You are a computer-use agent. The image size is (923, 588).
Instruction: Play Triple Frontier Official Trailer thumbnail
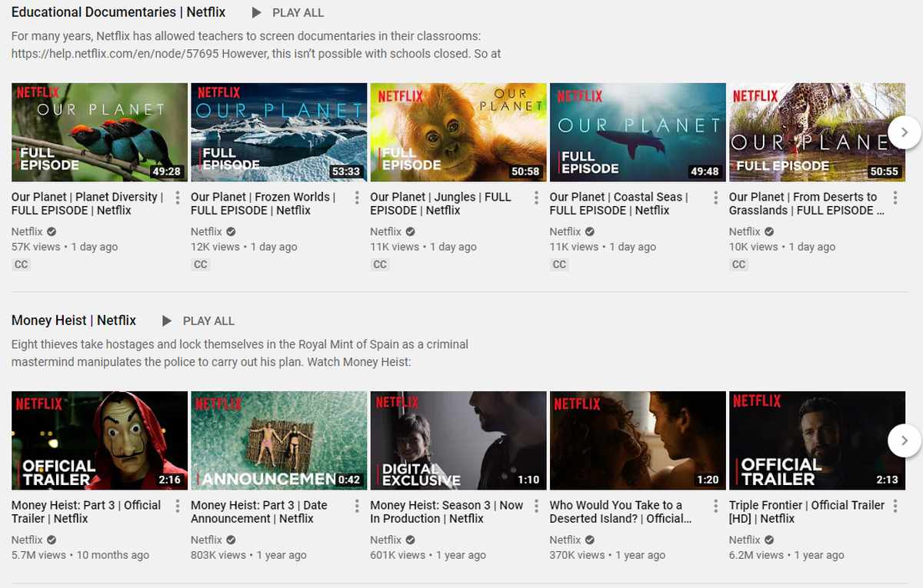click(817, 440)
